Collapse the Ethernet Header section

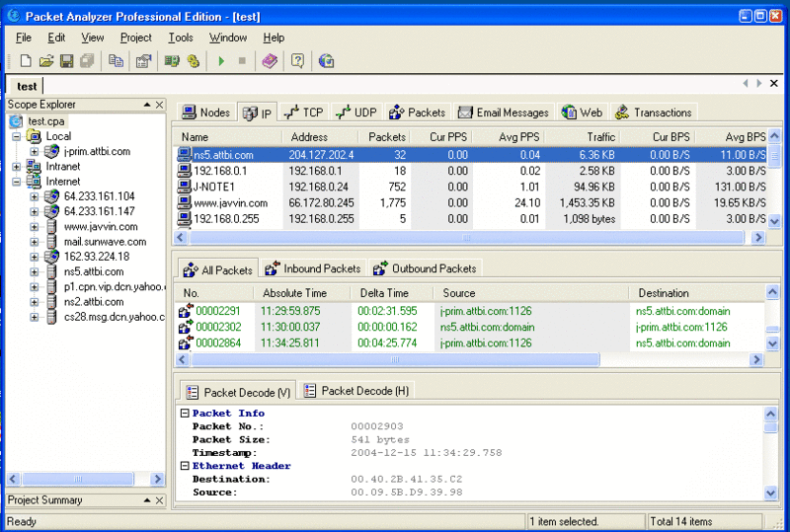185,466
